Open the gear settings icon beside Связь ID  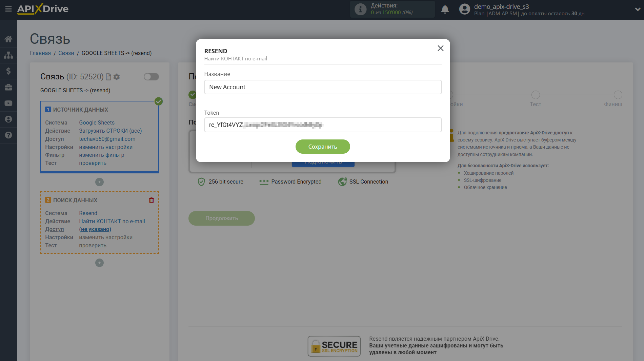[117, 77]
